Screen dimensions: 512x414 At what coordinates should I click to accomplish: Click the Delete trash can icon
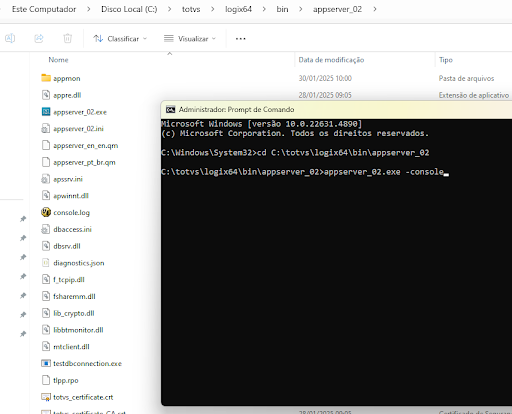click(x=68, y=38)
